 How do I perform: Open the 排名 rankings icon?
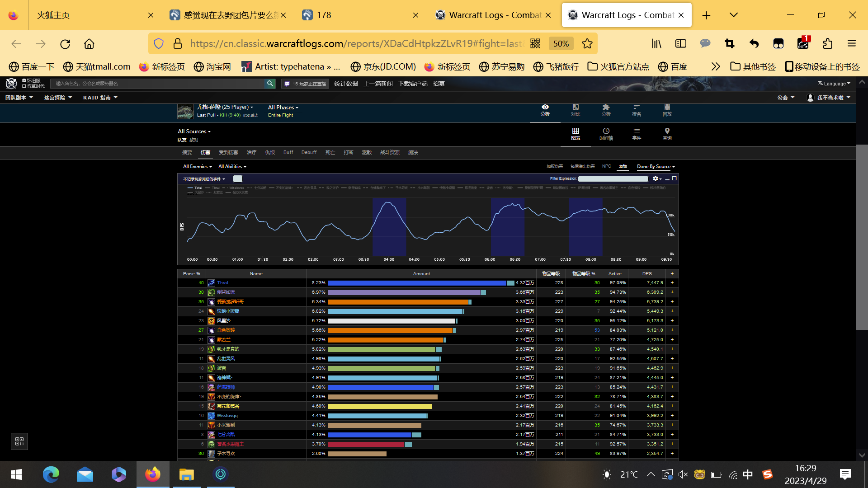[x=637, y=110]
